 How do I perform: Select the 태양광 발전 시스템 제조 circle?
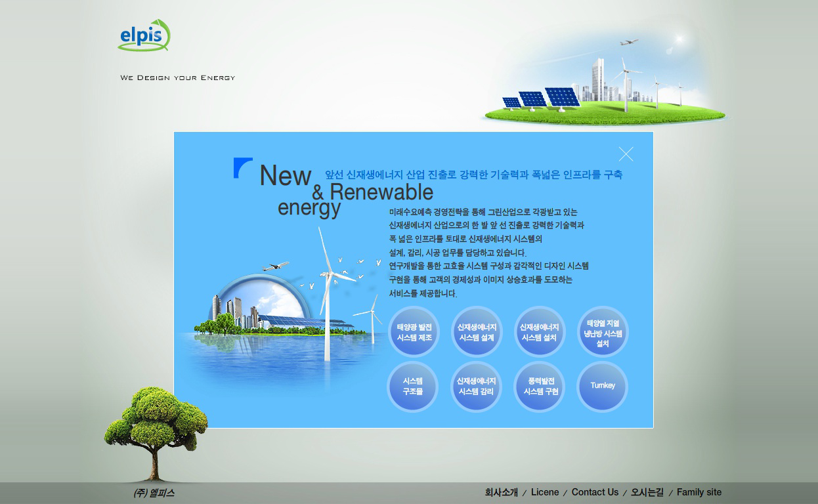[x=414, y=332]
